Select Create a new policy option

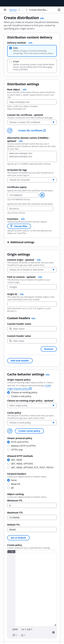9,396
